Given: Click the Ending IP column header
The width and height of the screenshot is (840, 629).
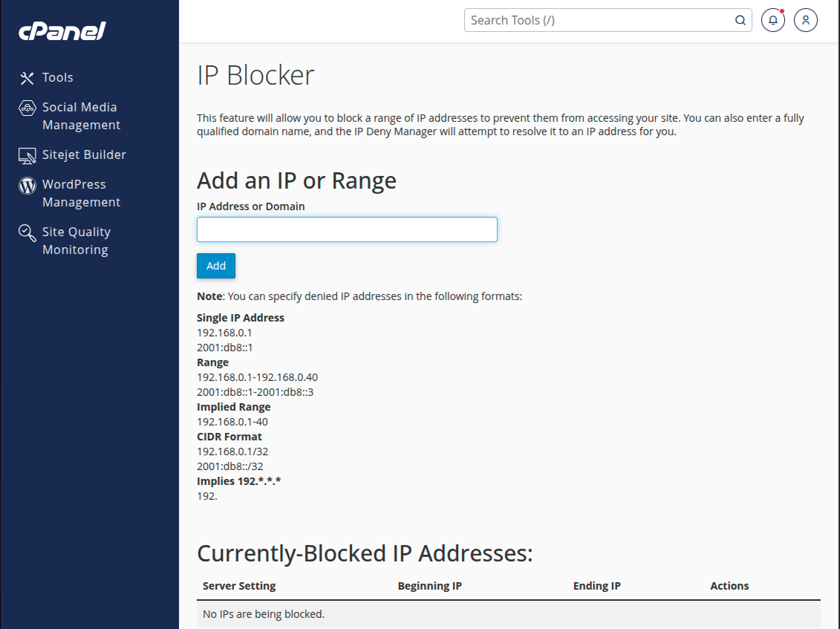Looking at the screenshot, I should pos(597,586).
